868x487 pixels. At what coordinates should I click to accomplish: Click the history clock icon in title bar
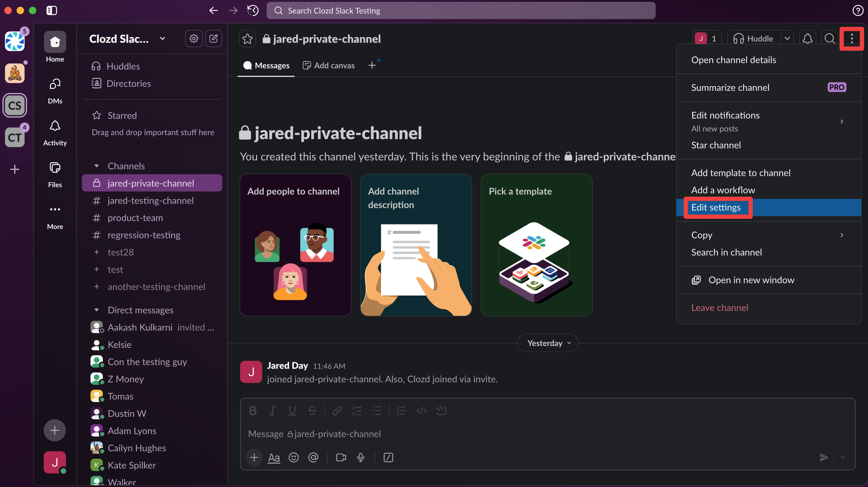[253, 10]
